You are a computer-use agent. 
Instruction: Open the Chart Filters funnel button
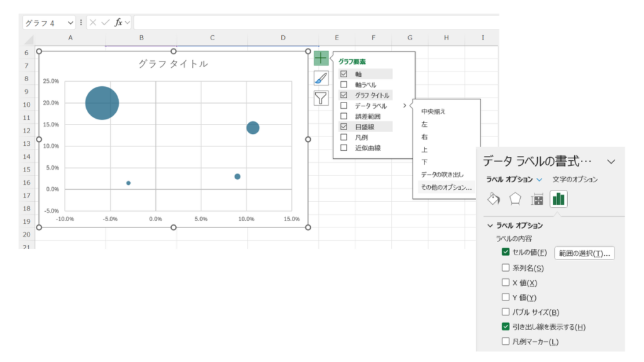[321, 97]
